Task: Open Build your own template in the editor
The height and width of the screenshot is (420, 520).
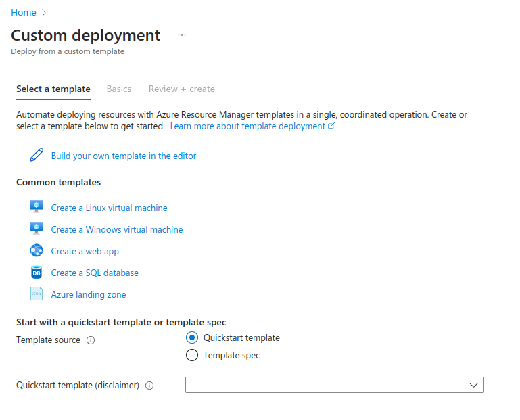Action: coord(124,156)
